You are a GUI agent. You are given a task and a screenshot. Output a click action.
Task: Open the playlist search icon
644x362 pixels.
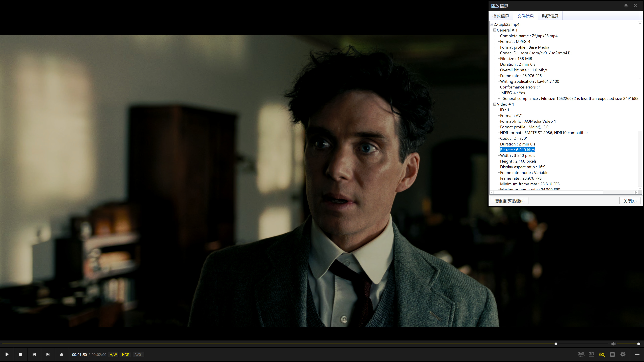(602, 354)
